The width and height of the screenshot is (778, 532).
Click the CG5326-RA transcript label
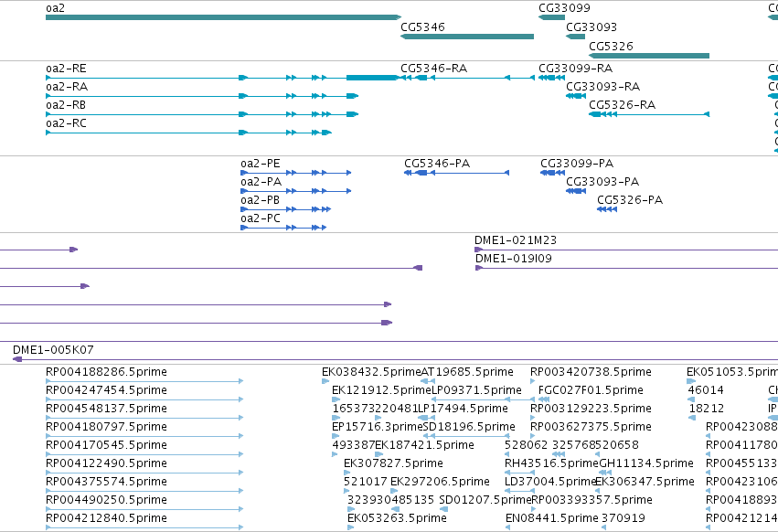click(623, 105)
